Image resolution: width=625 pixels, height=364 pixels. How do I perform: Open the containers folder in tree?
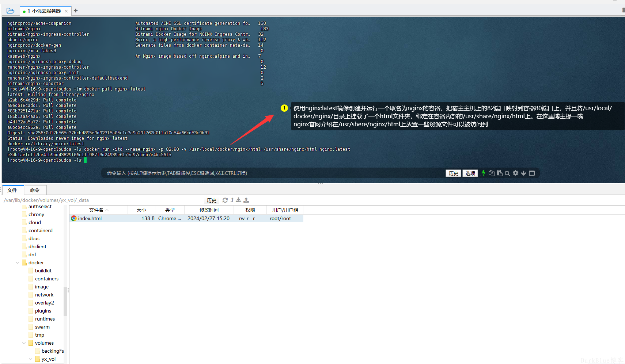click(x=46, y=279)
